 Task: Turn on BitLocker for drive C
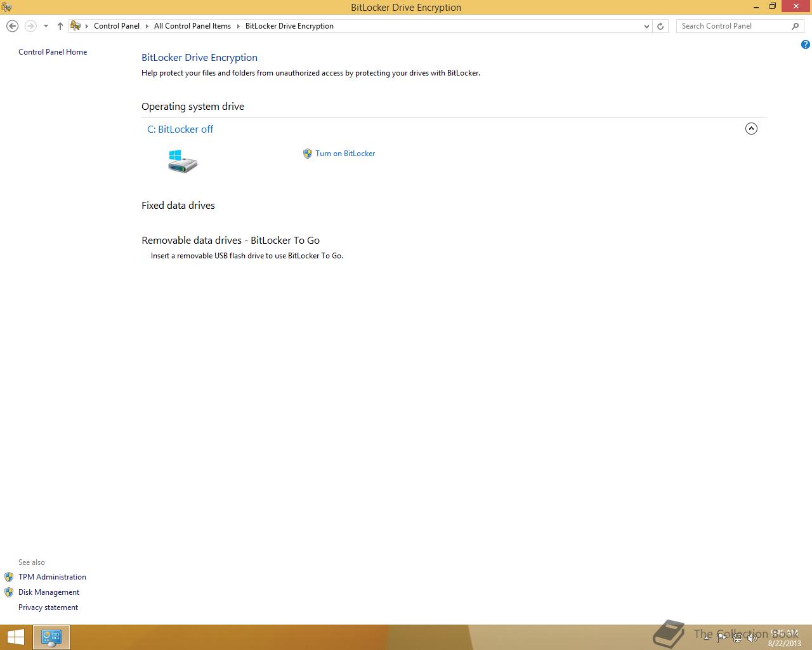(x=345, y=154)
